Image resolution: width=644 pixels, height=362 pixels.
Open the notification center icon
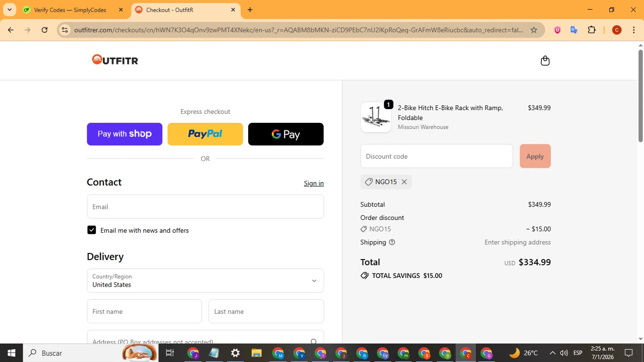coord(629,353)
